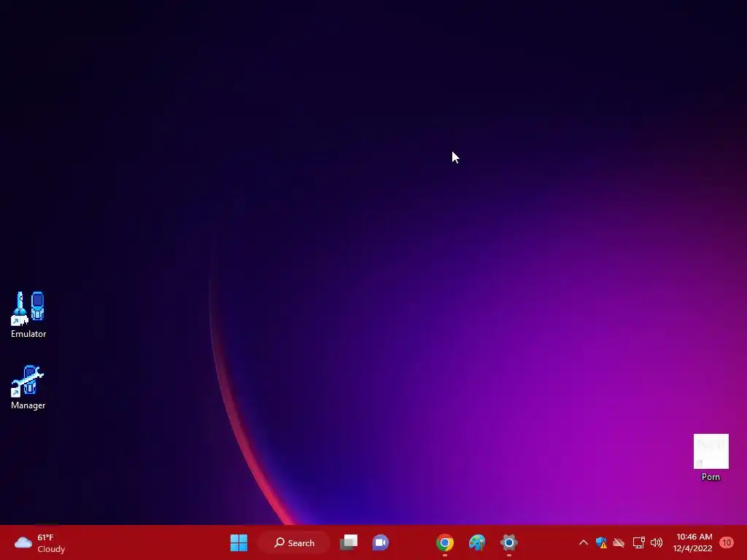Open network status tray icon
This screenshot has width=747, height=560.
coord(638,542)
